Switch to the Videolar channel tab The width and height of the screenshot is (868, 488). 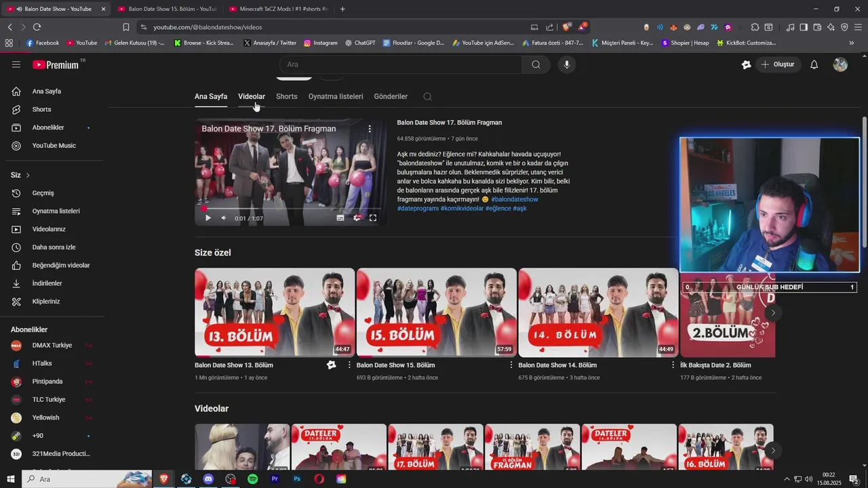(252, 96)
